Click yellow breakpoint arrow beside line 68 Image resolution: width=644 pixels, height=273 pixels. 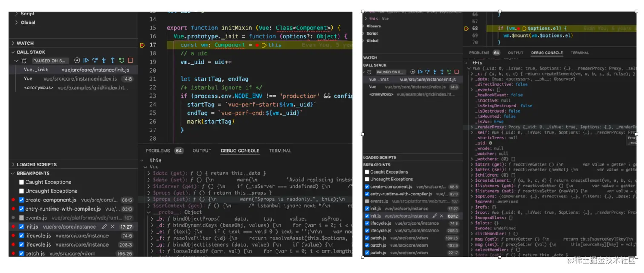click(x=466, y=29)
